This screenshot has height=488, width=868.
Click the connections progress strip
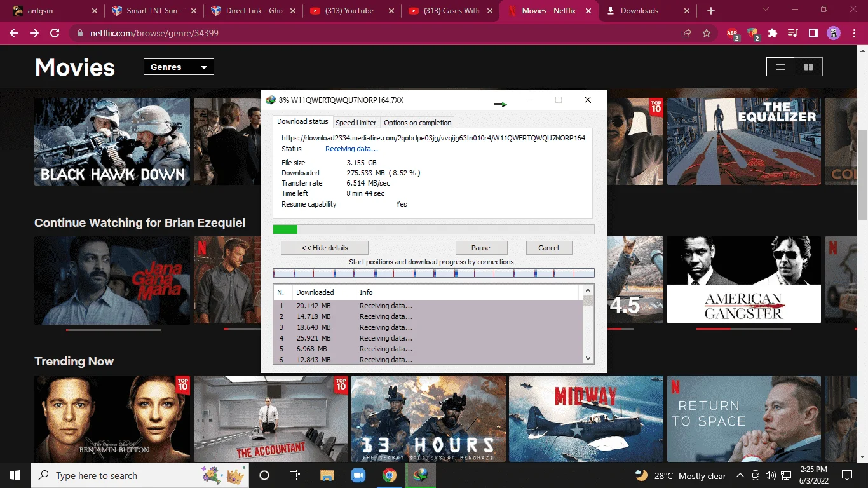pyautogui.click(x=433, y=273)
